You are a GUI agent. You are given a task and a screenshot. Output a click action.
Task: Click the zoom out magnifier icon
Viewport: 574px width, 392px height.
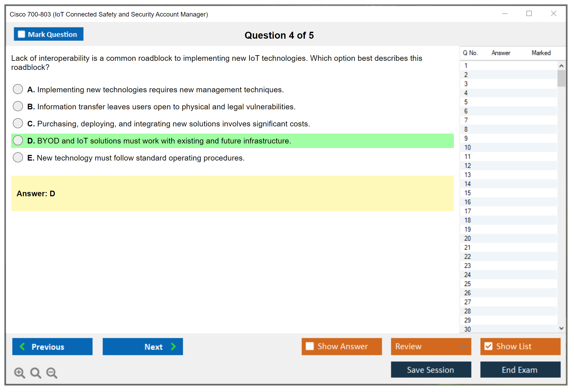click(52, 373)
